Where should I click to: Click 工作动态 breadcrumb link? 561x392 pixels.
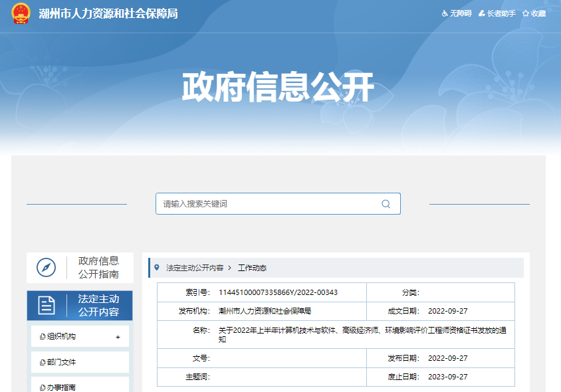(252, 268)
